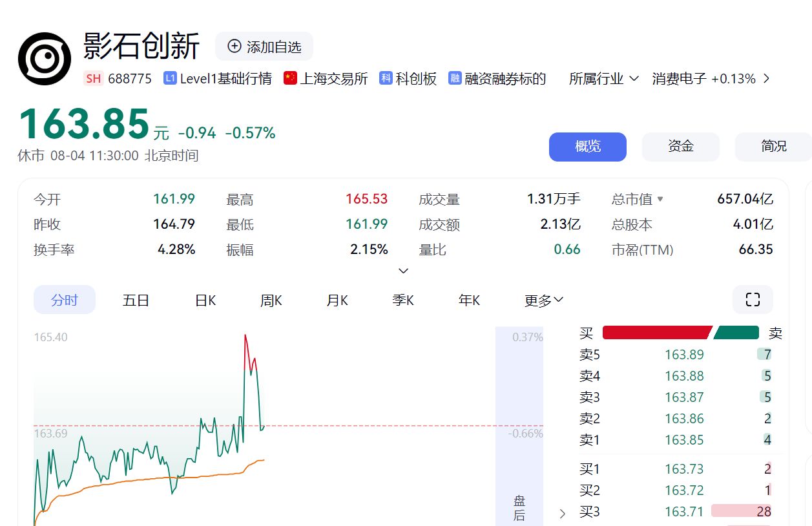The height and width of the screenshot is (526, 812).
Task: Click the SH exchange badge icon
Action: coord(93,79)
